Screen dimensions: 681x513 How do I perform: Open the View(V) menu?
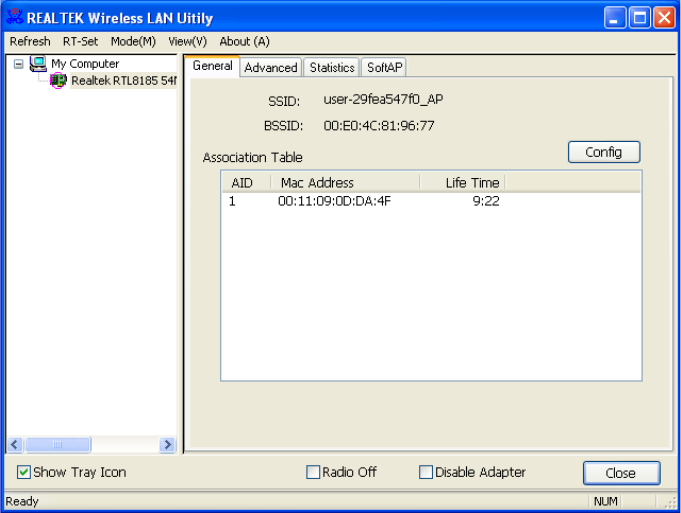pyautogui.click(x=188, y=41)
